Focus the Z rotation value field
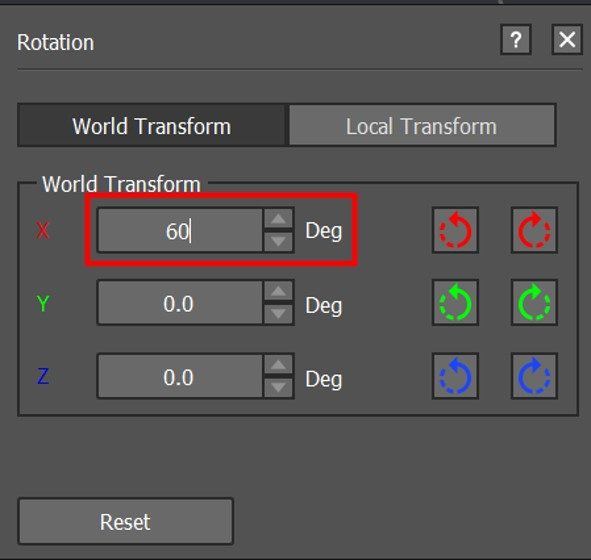591x560 pixels. click(180, 376)
